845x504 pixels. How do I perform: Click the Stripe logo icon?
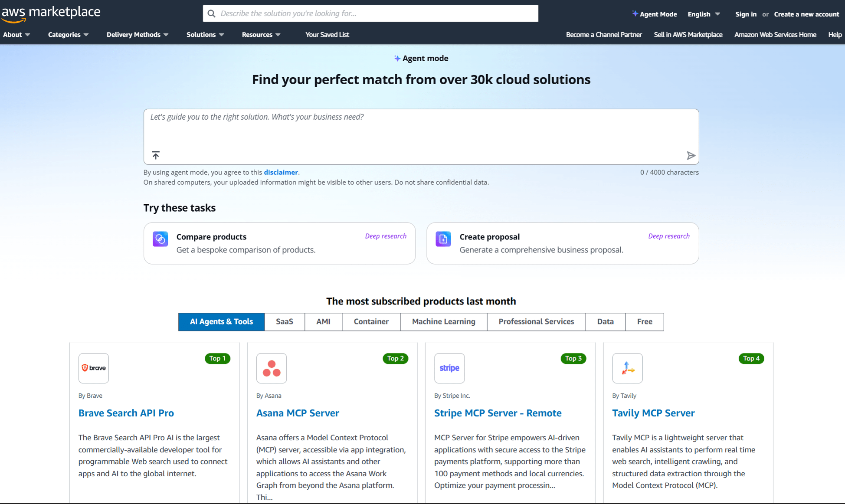(449, 368)
